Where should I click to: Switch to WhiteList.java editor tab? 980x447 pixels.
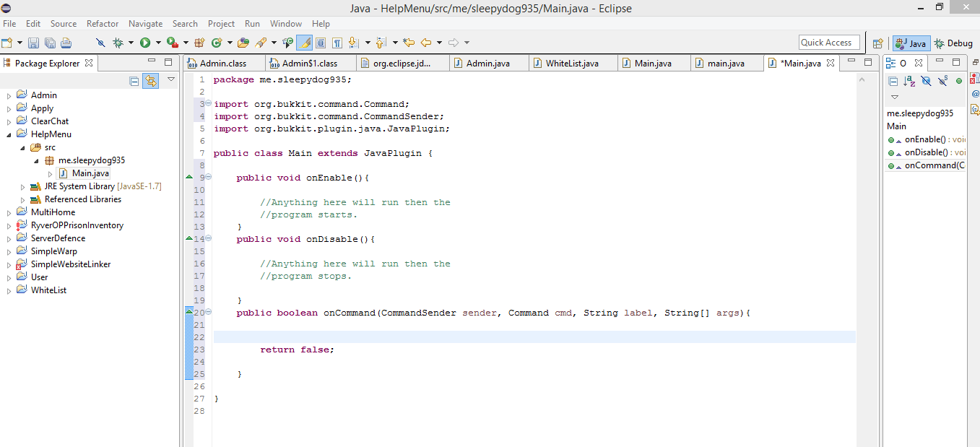[572, 64]
